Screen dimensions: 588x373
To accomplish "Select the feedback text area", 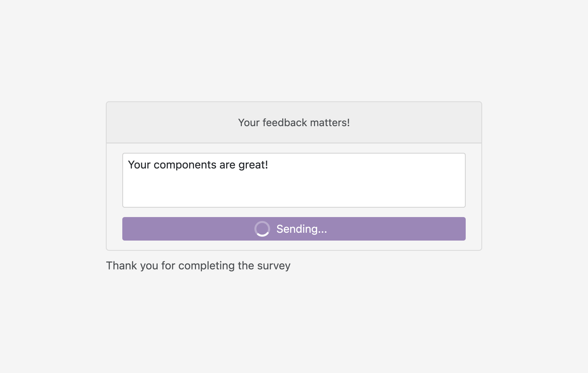I will click(294, 180).
